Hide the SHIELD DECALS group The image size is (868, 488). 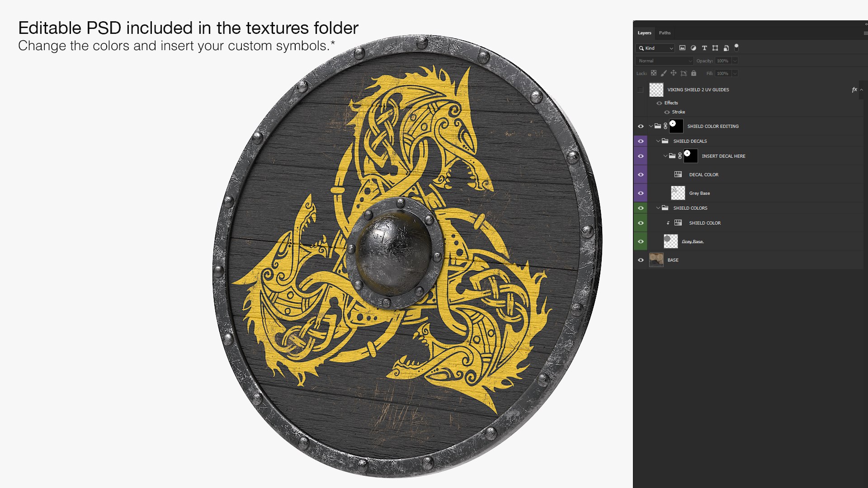pyautogui.click(x=641, y=141)
